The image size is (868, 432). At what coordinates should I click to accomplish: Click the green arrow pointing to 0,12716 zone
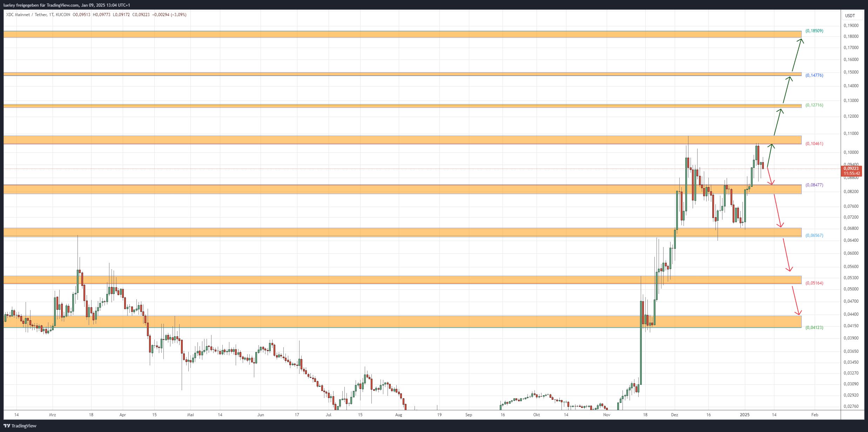(777, 122)
